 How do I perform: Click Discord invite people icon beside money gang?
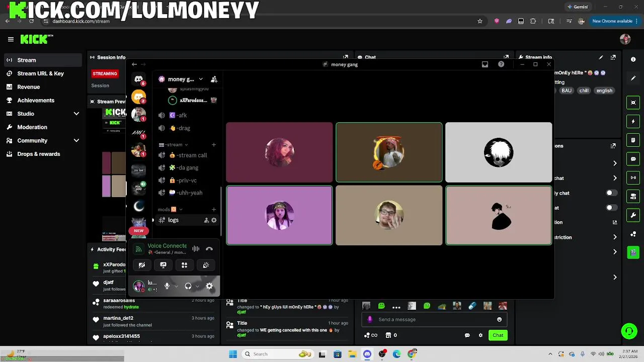[x=214, y=79]
